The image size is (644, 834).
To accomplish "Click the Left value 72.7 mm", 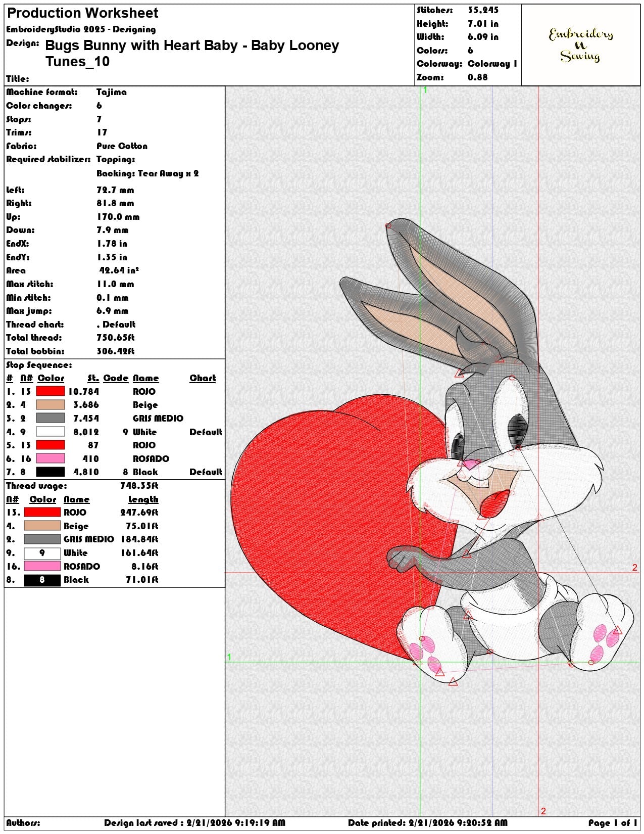I will pyautogui.click(x=115, y=190).
